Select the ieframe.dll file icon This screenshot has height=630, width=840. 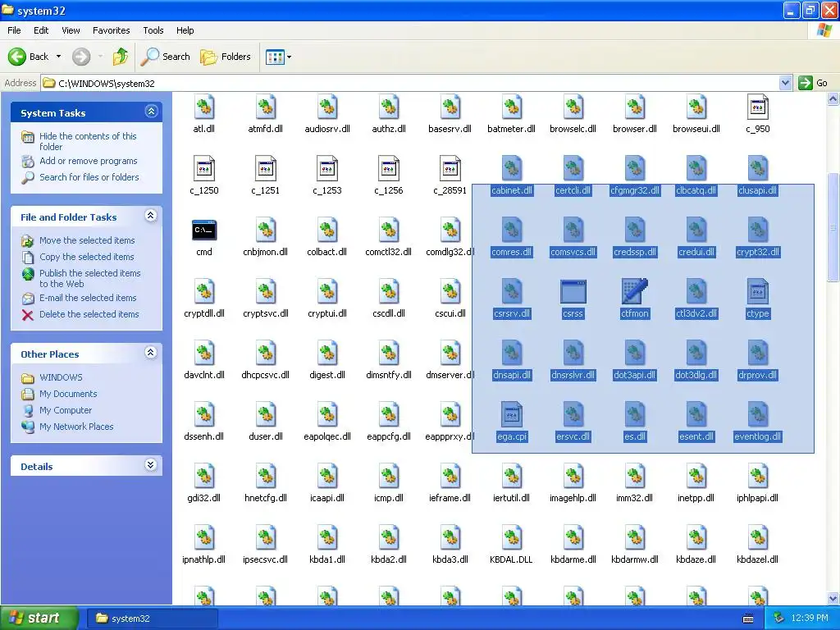click(x=450, y=476)
